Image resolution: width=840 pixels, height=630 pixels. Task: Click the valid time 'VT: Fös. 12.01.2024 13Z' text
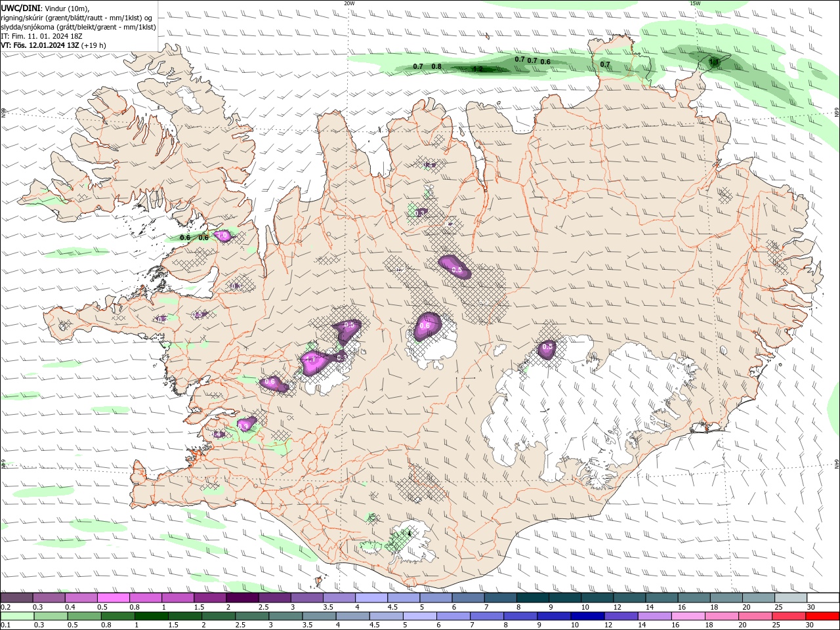[41, 45]
